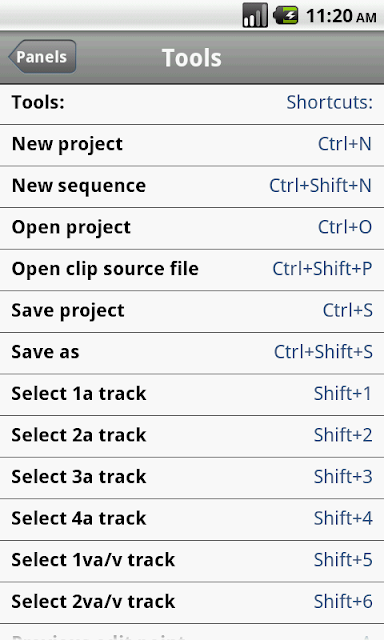Tap the Shortcuts: header label
Viewport: 384px width, 640px height.
(330, 102)
